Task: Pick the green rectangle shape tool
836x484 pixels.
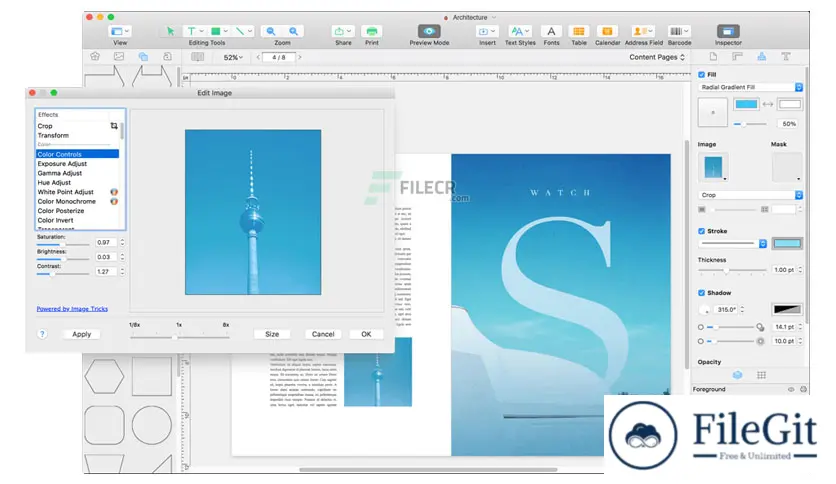Action: coord(216,31)
